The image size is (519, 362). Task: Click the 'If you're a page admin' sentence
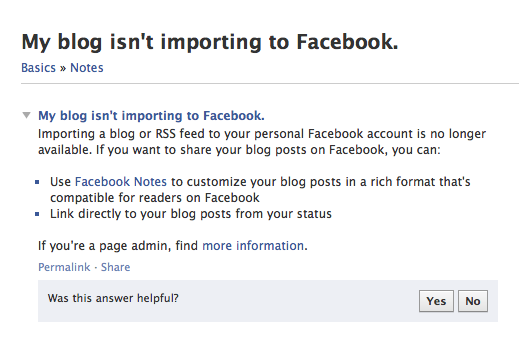[173, 246]
